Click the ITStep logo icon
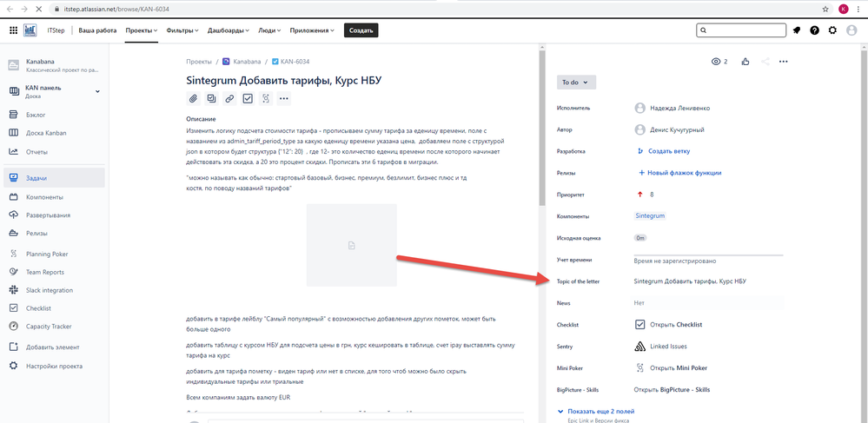The height and width of the screenshot is (423, 868). pos(30,30)
